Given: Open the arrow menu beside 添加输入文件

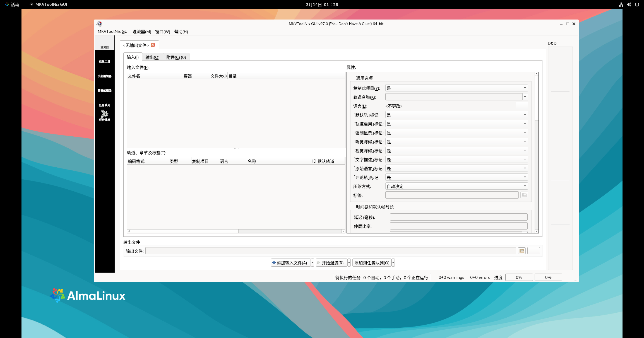Looking at the screenshot, I should point(313,263).
